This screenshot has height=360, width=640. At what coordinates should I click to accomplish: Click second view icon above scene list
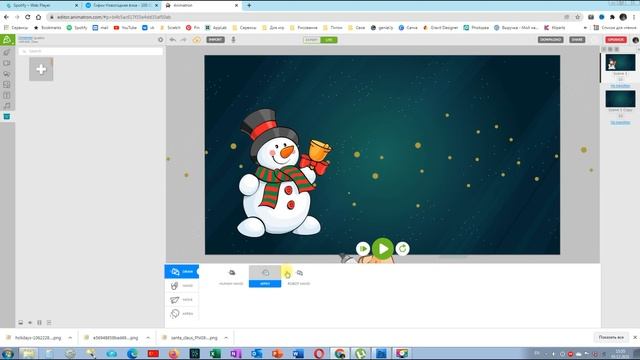point(610,49)
